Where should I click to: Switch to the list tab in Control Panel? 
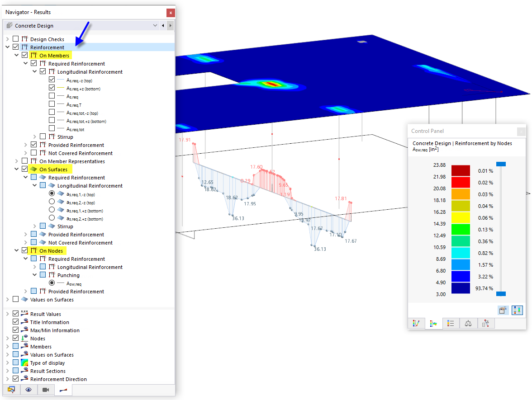(x=451, y=323)
